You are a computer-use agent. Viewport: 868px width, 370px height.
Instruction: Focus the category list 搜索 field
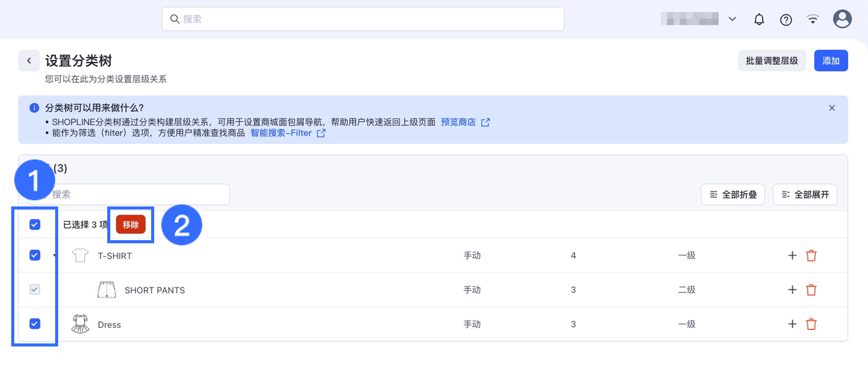point(129,194)
